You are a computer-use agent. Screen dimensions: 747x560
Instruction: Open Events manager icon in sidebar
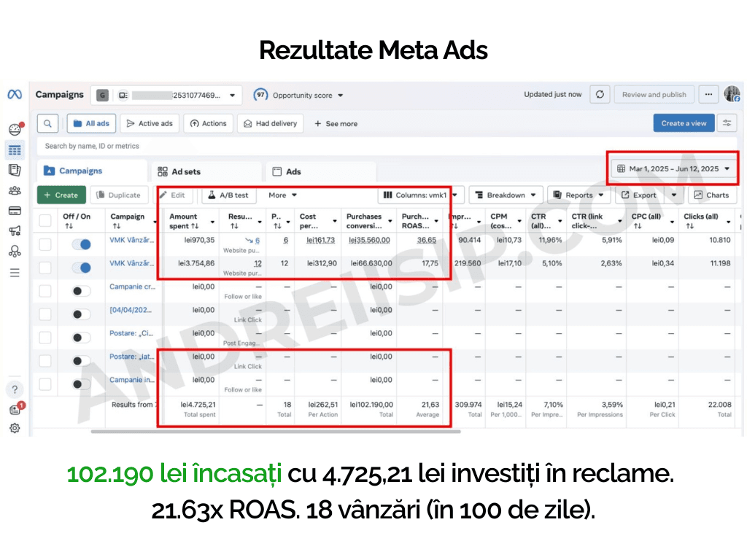(x=15, y=251)
